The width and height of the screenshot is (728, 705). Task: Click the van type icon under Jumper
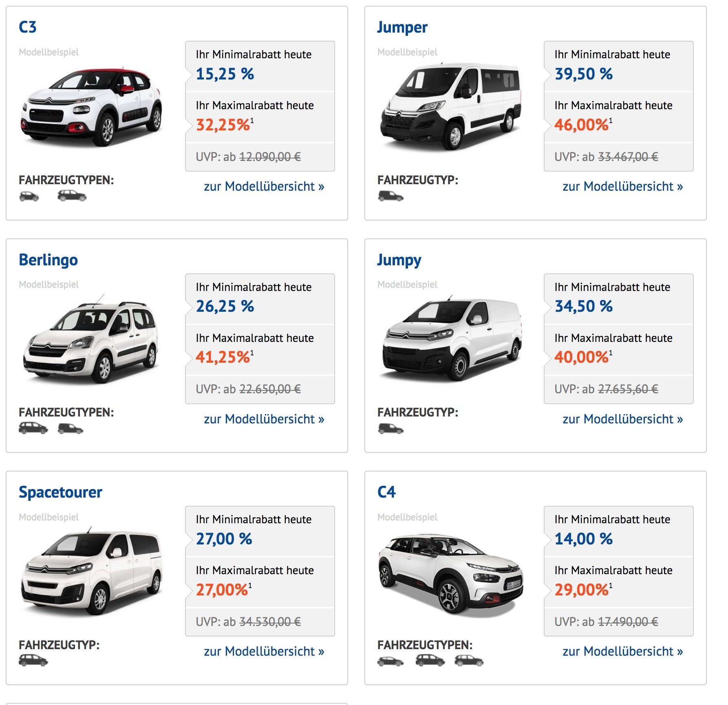coord(390,196)
